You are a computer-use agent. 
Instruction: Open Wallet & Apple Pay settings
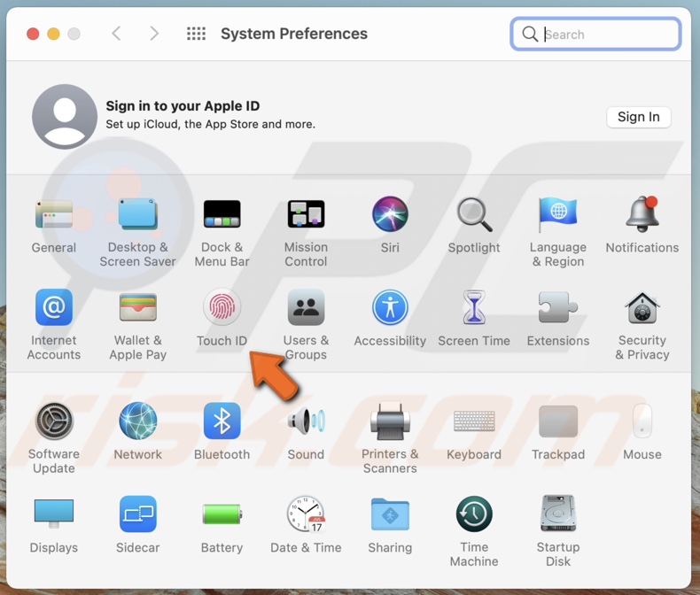point(138,307)
